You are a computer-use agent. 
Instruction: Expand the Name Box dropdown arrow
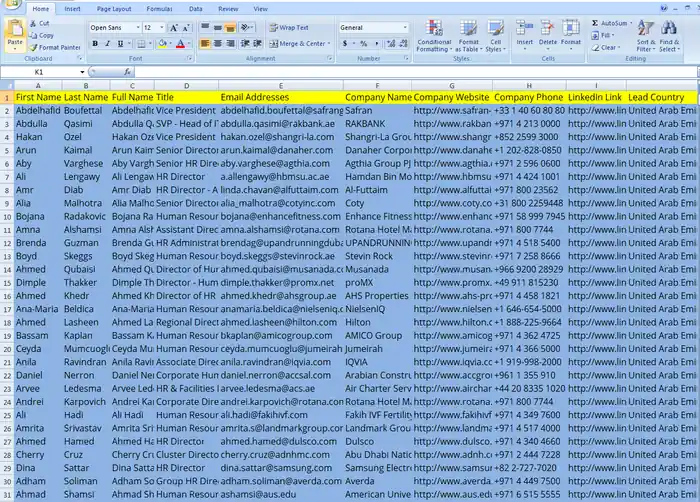coord(82,72)
